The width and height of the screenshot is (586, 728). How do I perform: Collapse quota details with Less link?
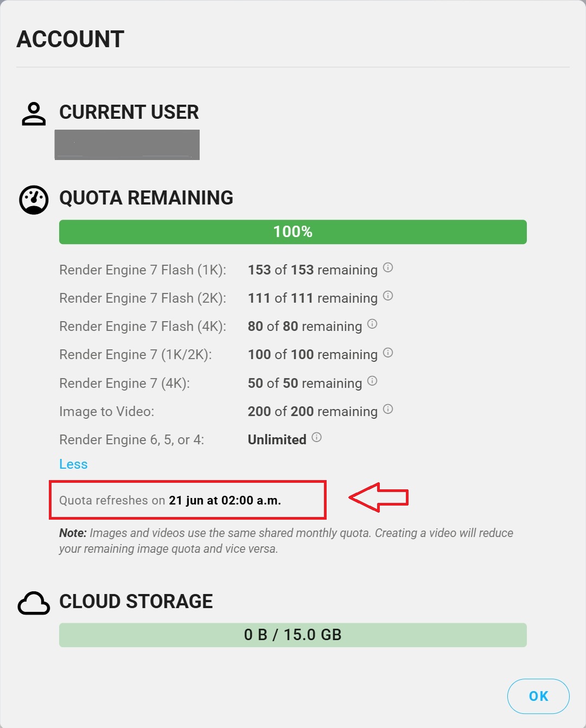(73, 464)
